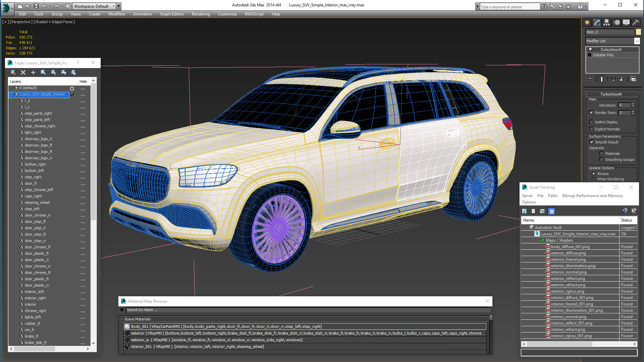Open Configure Modifier Sets icon

tap(634, 79)
